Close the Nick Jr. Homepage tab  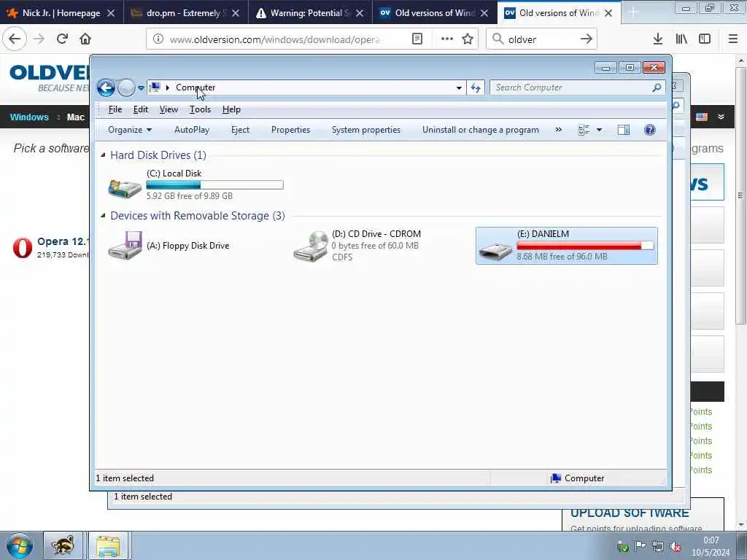tap(111, 13)
